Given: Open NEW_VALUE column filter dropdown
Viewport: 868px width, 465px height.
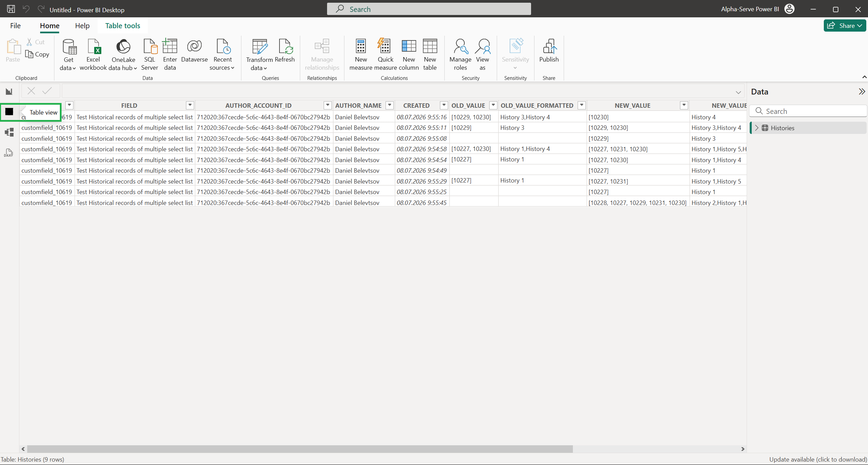Looking at the screenshot, I should pos(684,105).
